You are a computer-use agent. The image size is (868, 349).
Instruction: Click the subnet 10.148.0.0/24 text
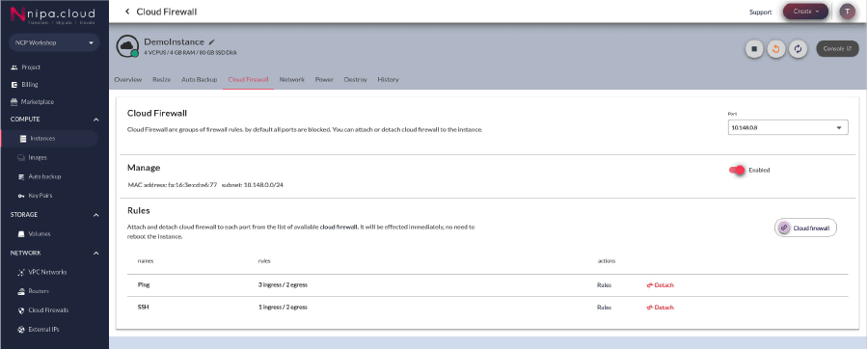coord(253,185)
